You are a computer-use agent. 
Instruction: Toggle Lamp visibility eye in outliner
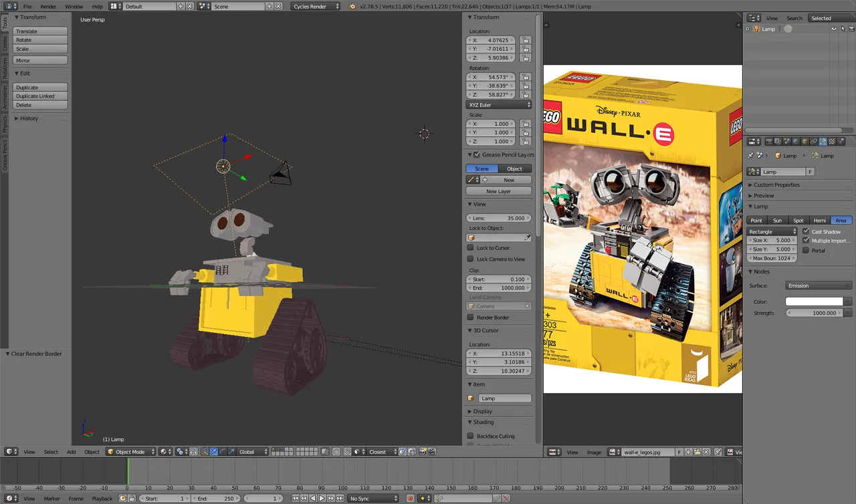(x=834, y=29)
